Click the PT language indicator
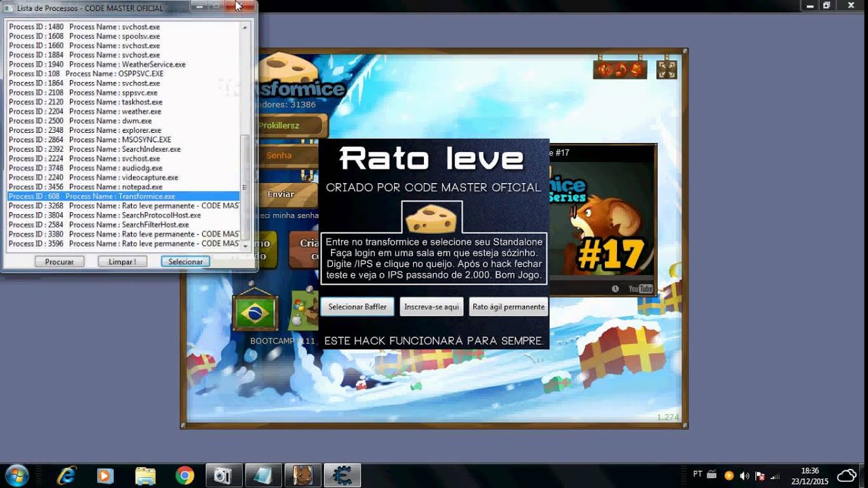Screen dimensions: 868x488 [x=698, y=474]
